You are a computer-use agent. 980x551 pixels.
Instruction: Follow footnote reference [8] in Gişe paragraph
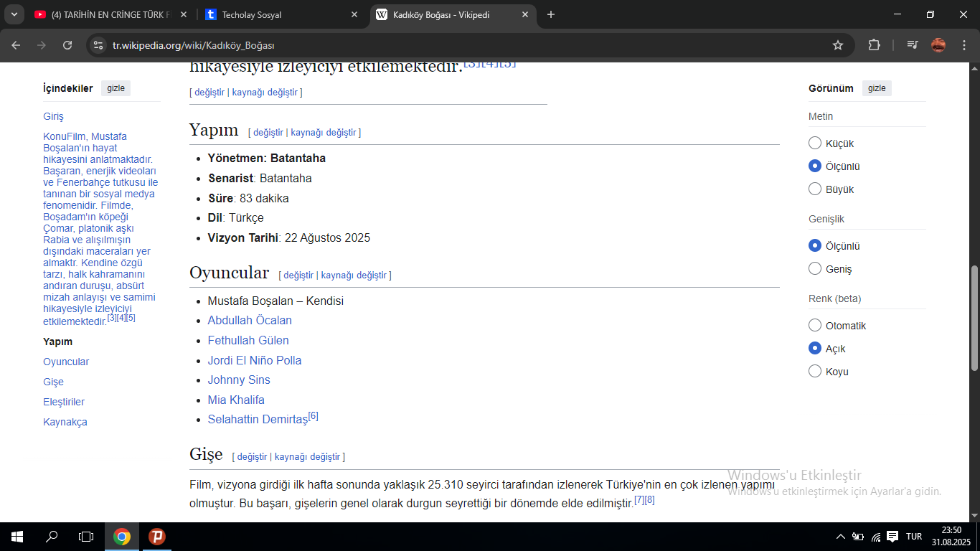[650, 500]
